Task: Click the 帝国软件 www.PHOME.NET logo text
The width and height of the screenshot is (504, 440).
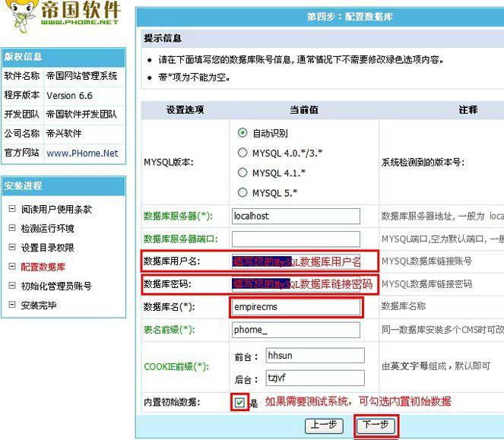Action: (81, 13)
